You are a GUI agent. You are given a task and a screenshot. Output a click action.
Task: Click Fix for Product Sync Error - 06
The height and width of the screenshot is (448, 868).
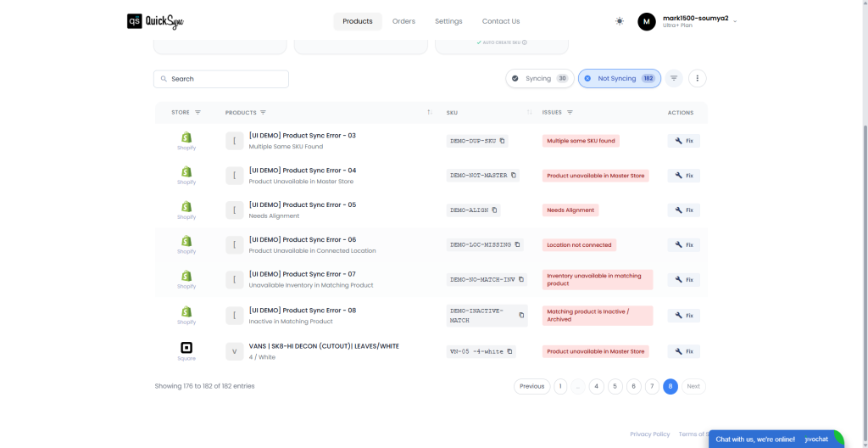684,245
